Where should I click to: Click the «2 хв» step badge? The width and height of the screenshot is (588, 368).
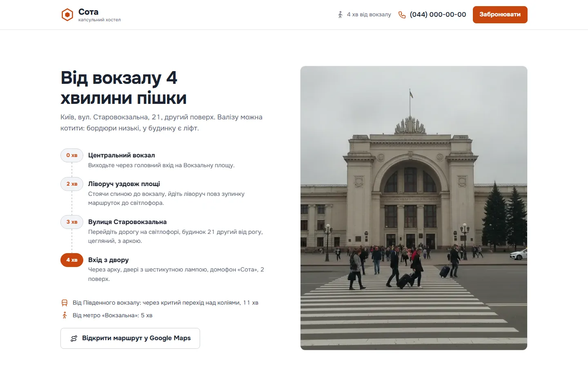coord(72,184)
